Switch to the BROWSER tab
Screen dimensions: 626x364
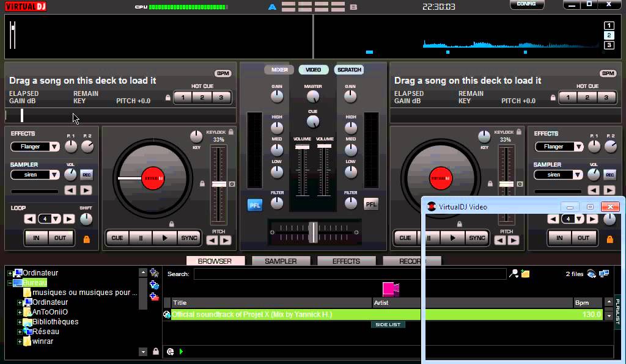coord(215,261)
